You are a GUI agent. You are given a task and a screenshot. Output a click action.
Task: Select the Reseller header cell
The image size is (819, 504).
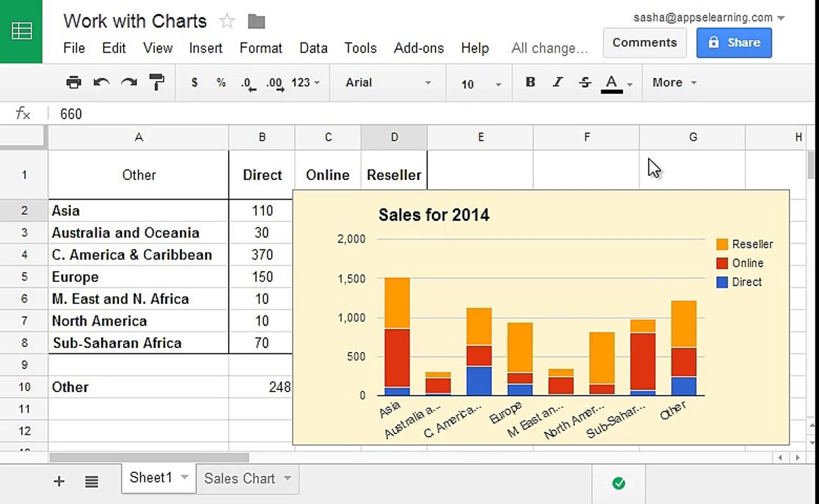[394, 175]
